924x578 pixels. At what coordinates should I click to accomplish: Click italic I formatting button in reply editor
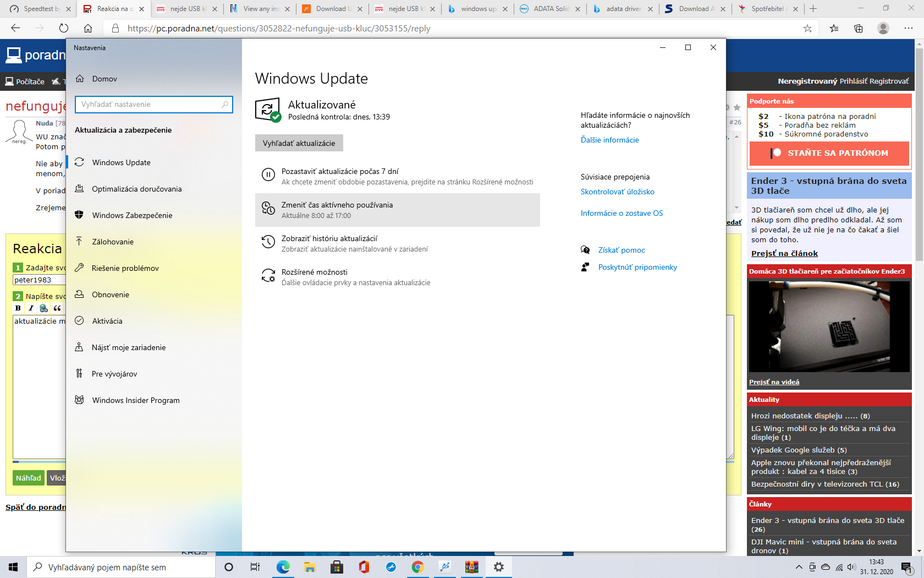(31, 308)
